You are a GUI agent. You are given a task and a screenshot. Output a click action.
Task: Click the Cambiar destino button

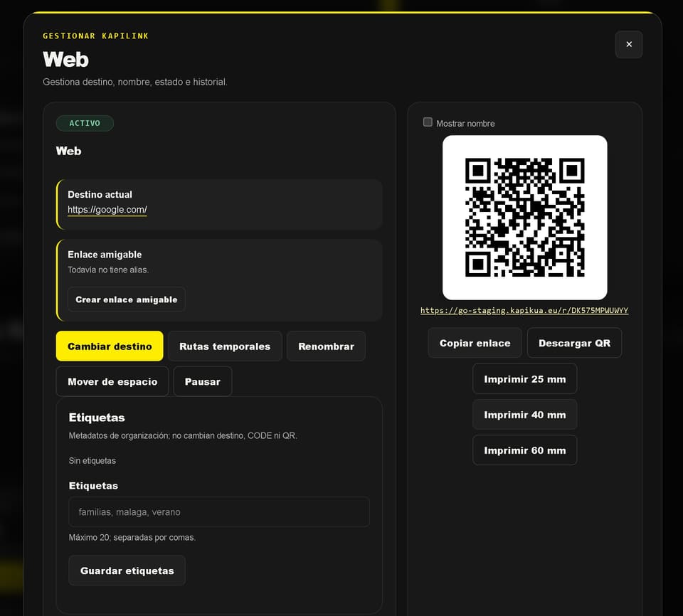[110, 346]
